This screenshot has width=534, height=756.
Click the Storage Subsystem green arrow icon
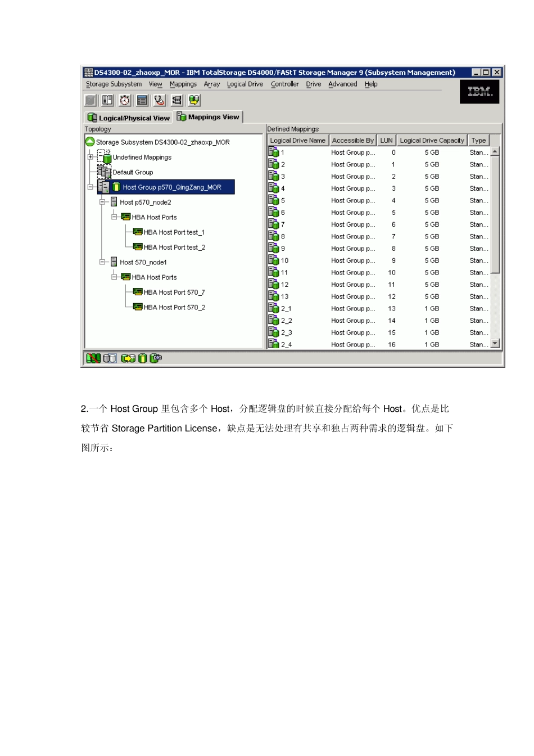tap(90, 142)
